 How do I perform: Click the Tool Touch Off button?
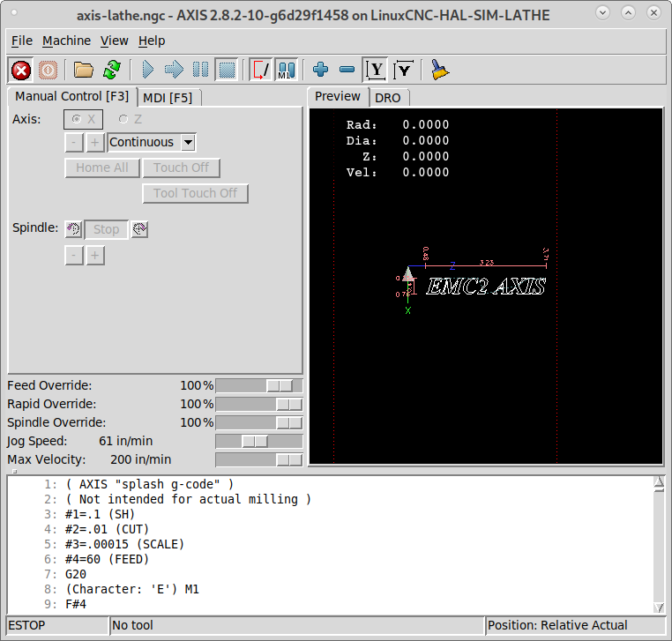[195, 193]
